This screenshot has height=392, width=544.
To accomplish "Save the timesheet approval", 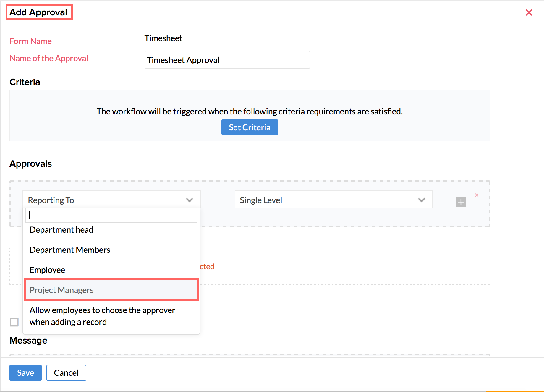I will 25,373.
